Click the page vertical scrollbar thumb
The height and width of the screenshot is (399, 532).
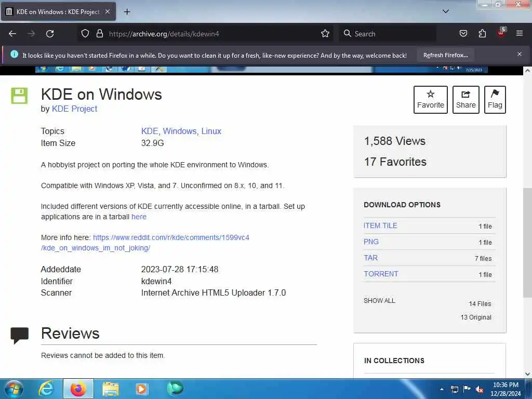tap(527, 243)
